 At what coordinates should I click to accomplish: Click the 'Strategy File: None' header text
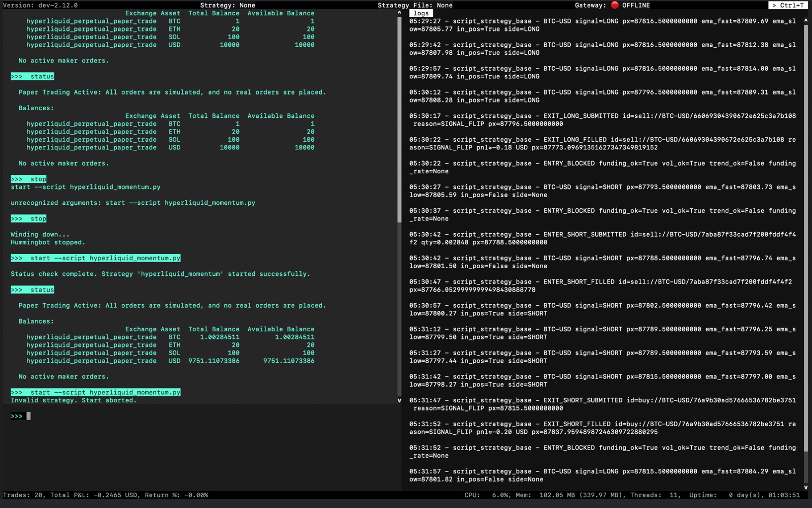415,5
